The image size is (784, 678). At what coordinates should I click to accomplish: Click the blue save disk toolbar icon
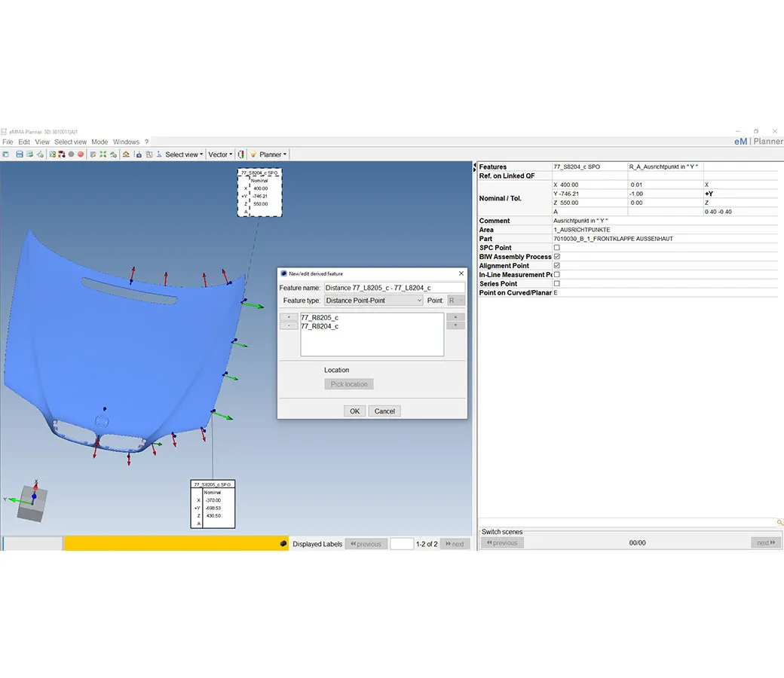(19, 154)
